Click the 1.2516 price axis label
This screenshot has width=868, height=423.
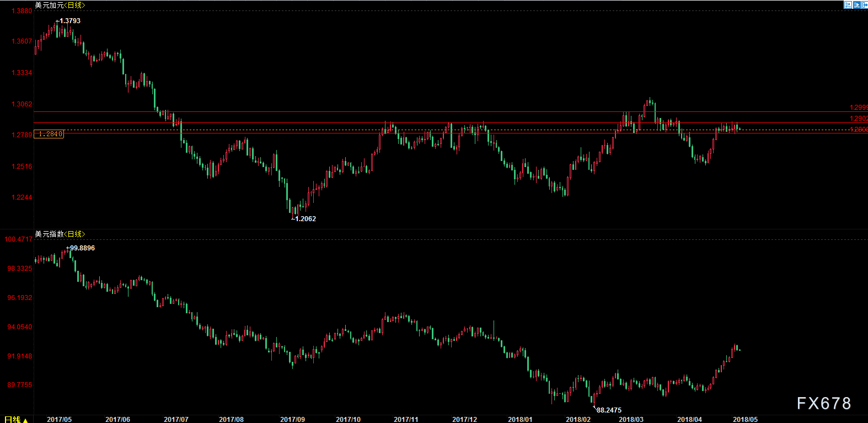pos(22,167)
